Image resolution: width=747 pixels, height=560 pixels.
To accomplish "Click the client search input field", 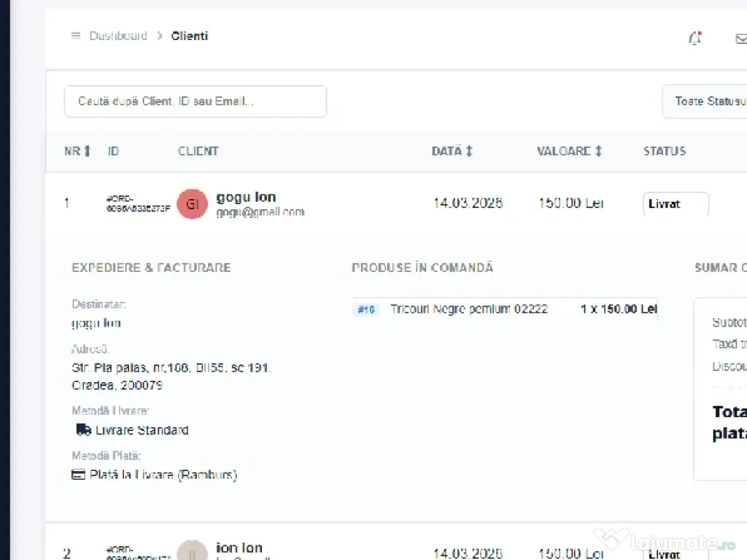I will pos(195,101).
